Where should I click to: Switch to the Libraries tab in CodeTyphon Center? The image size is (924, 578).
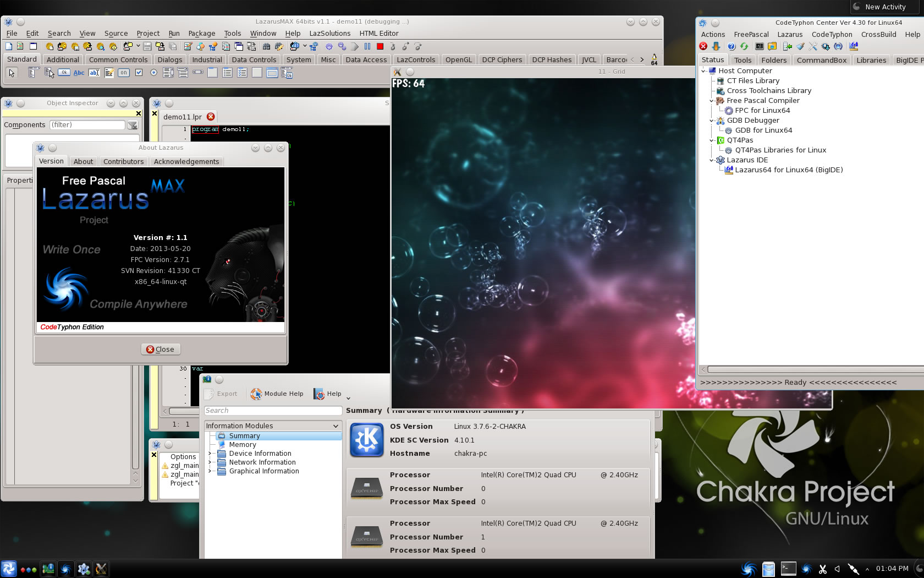[x=871, y=60]
